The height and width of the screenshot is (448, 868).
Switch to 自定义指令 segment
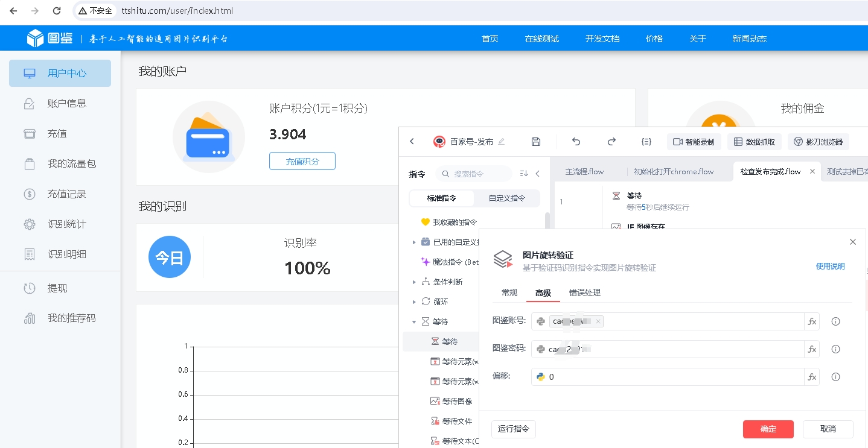(506, 198)
